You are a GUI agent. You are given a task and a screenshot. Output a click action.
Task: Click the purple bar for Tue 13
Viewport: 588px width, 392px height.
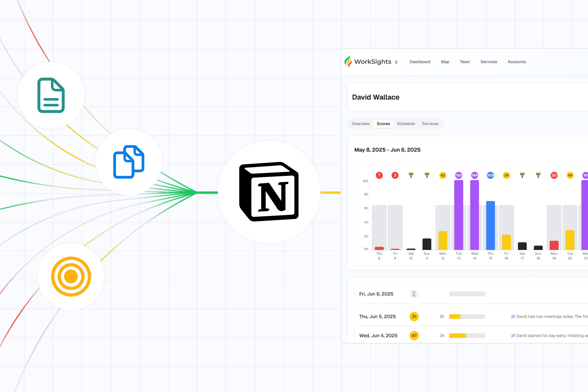coord(459,215)
